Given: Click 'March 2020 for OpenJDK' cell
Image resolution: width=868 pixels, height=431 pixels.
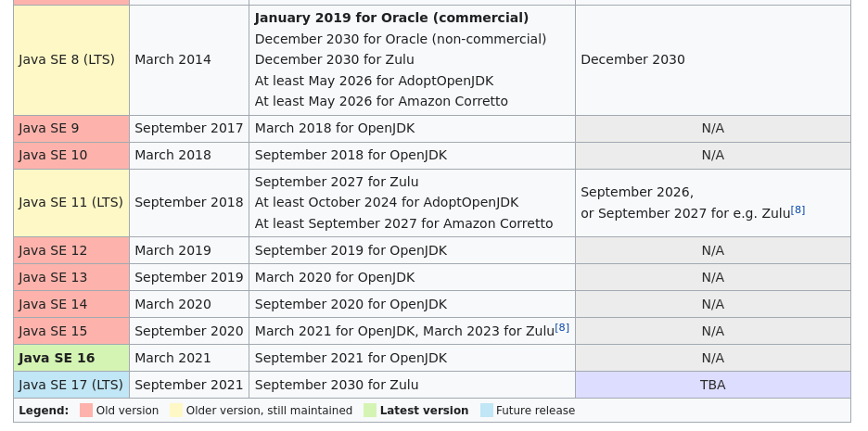Looking at the screenshot, I should [413, 277].
